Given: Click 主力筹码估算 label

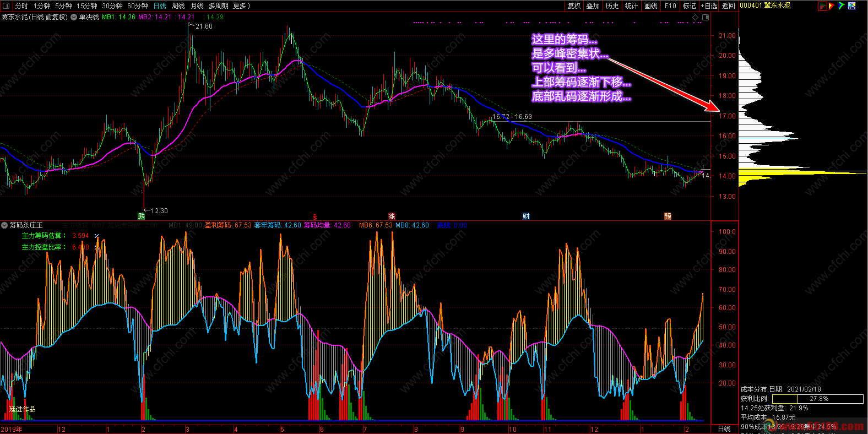Looking at the screenshot, I should point(44,236).
